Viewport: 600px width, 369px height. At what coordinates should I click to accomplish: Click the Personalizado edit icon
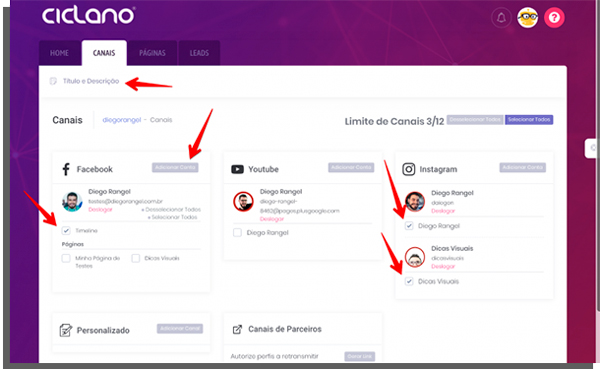[65, 330]
